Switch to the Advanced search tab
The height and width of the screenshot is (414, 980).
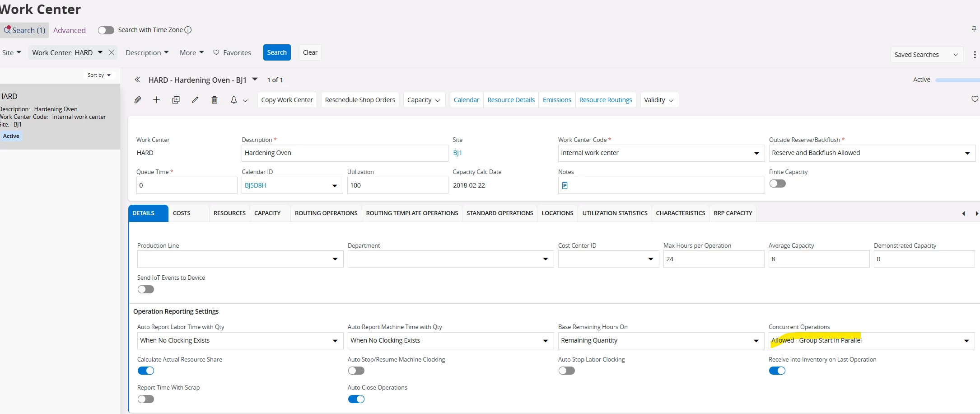click(70, 30)
